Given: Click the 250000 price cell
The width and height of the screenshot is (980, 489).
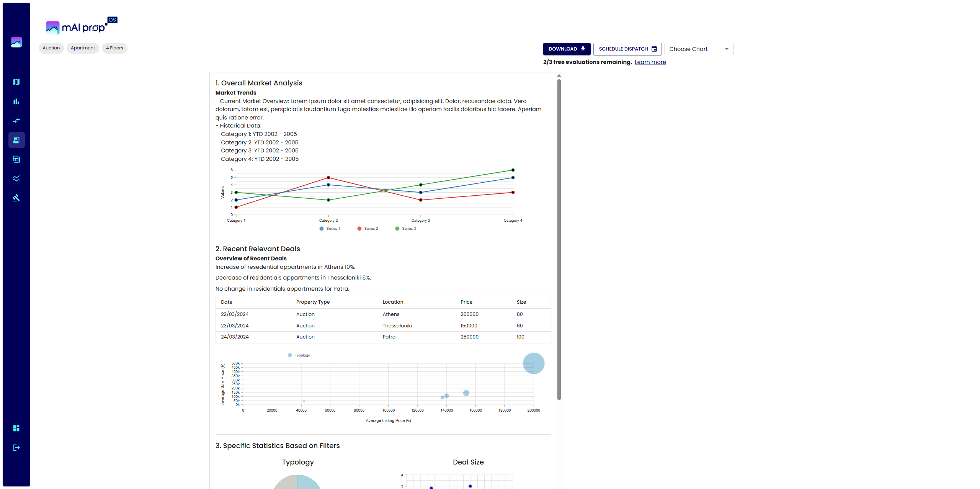Looking at the screenshot, I should pos(469,337).
